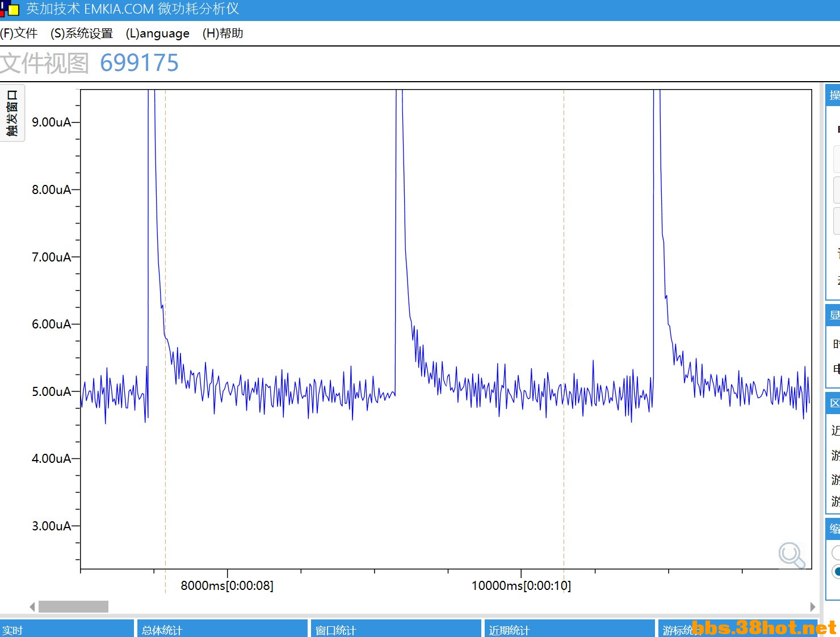Click the 3.00uA axis label
The image size is (840, 637).
52,526
